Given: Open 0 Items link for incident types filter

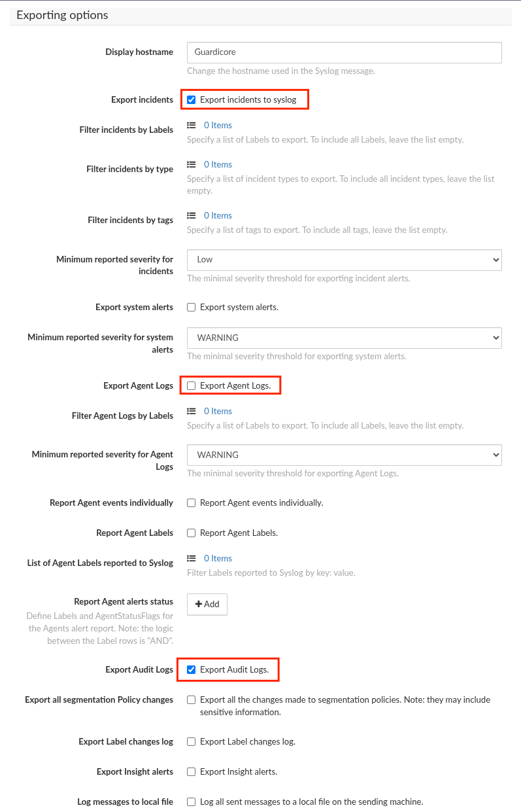Looking at the screenshot, I should point(218,164).
